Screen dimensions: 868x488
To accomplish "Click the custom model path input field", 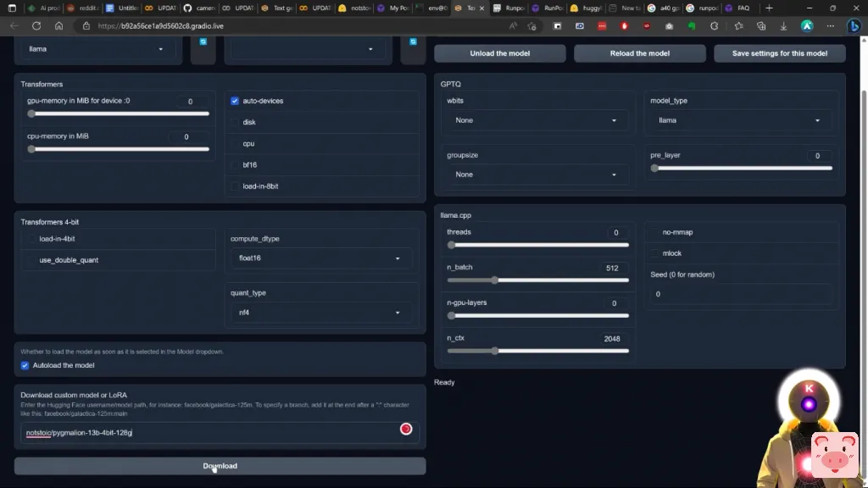I will [x=208, y=432].
